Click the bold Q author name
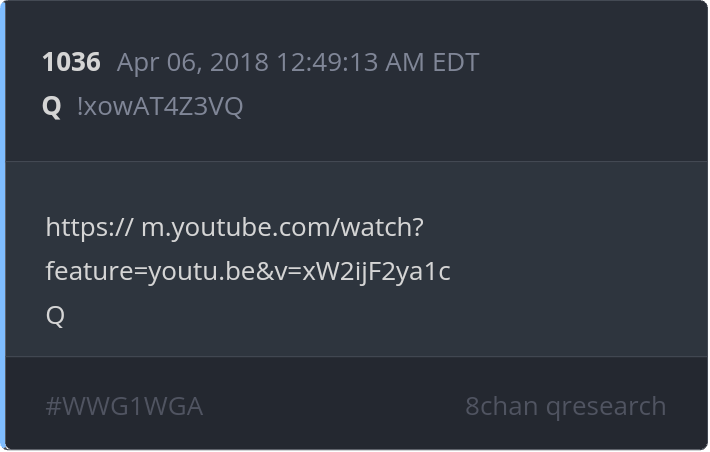This screenshot has width=710, height=452. coord(52,107)
